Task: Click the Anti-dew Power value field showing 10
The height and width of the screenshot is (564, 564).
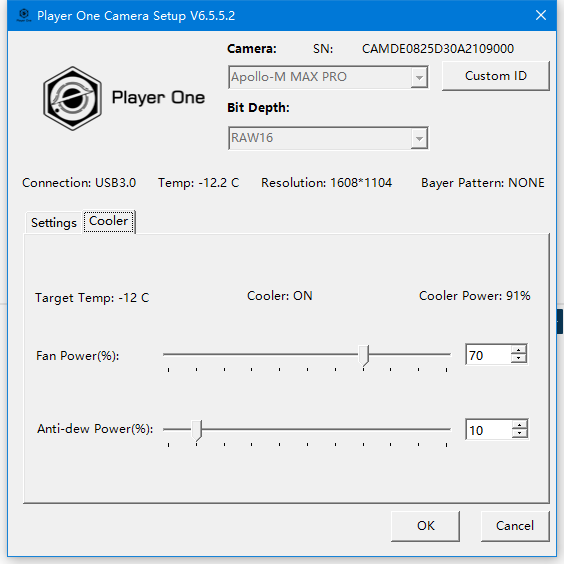Action: 488,429
